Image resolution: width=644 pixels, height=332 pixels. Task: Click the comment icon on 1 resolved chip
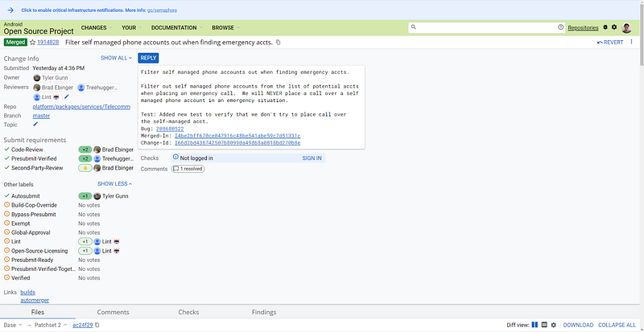coord(175,169)
